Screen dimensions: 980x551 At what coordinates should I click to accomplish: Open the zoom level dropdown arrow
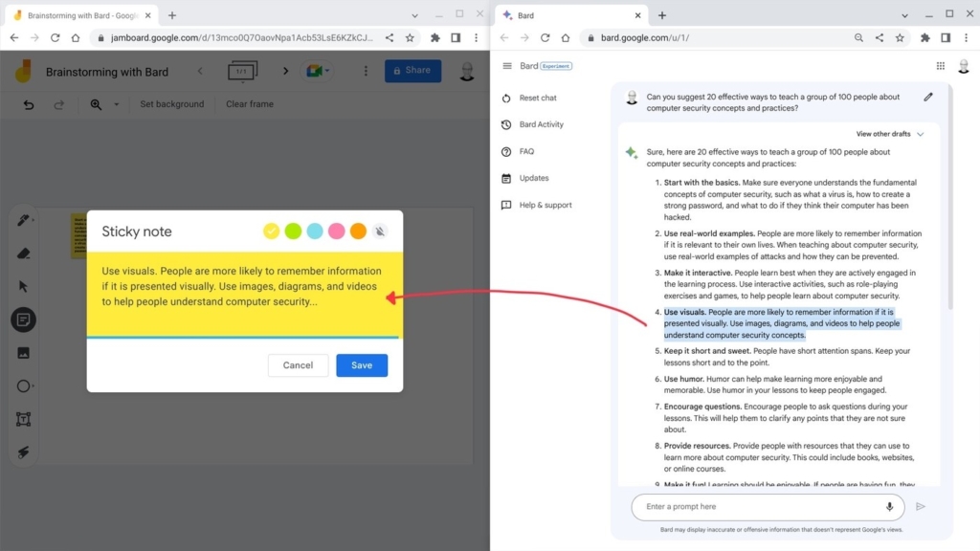pyautogui.click(x=117, y=104)
